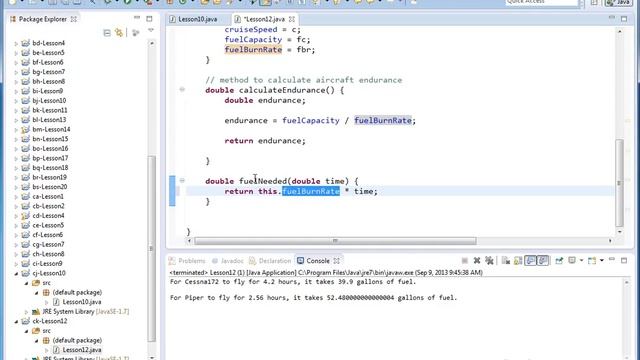
Task: Toggle show console when standard error changes
Action: click(542, 261)
